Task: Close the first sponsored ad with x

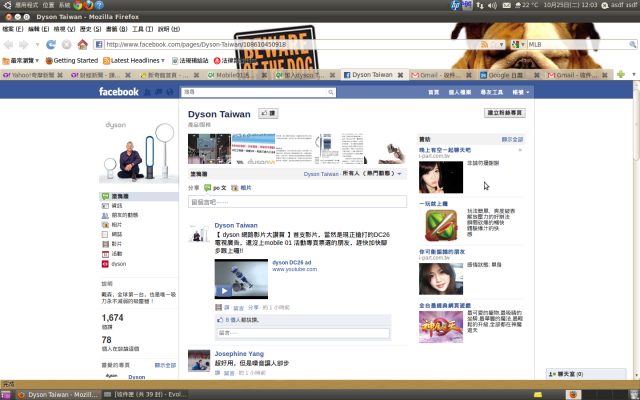Action: [520, 150]
